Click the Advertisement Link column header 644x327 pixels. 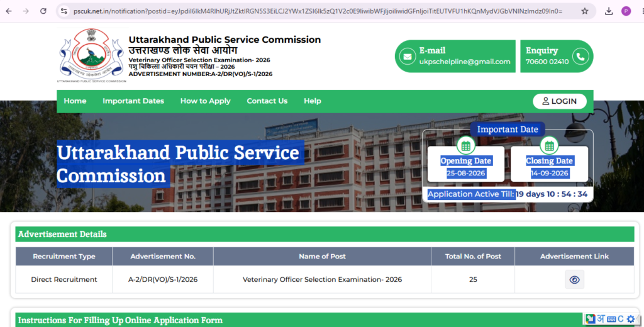[x=574, y=257]
